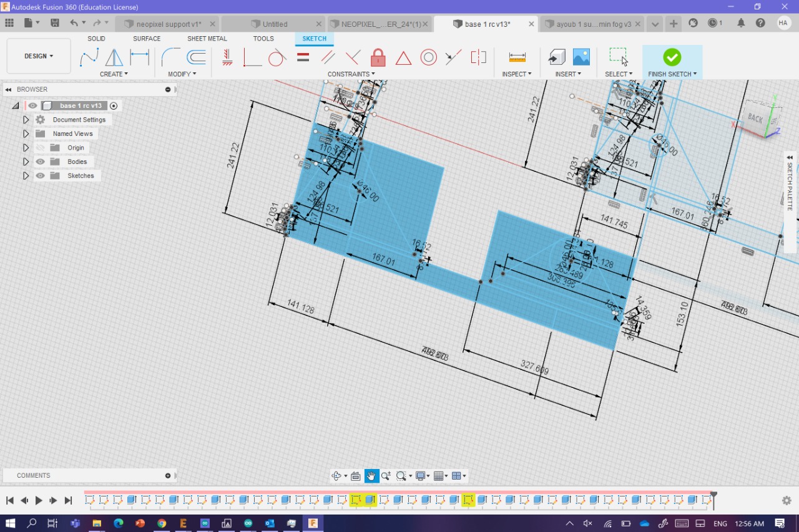Screen dimensions: 799x532
Task: Apply the Tangent constraint
Action: click(277, 57)
